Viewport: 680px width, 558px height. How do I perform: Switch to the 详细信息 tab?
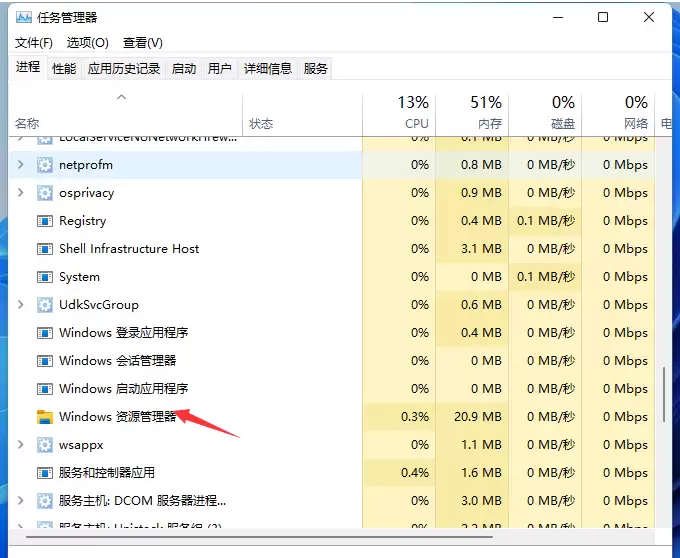click(x=268, y=69)
